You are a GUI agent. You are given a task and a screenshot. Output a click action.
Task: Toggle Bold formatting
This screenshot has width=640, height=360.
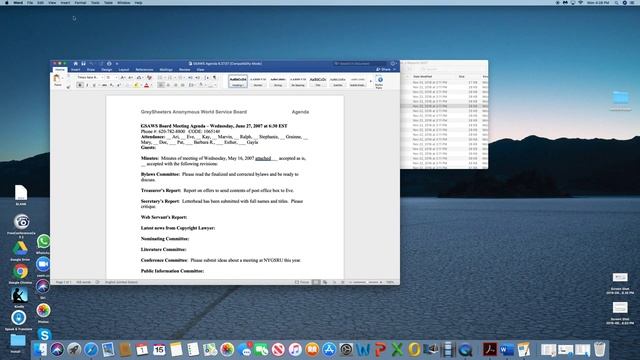[x=80, y=85]
